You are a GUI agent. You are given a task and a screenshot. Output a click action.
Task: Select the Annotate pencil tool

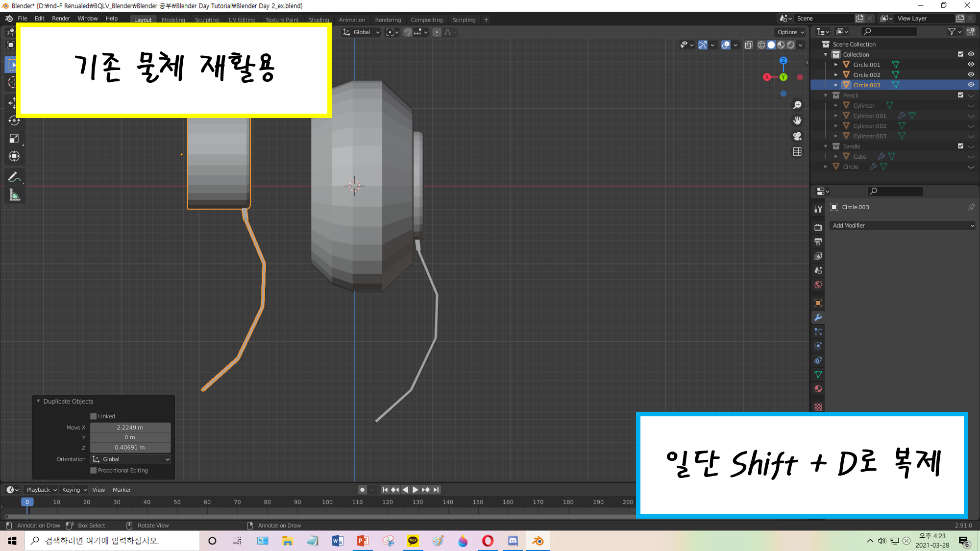coord(14,177)
